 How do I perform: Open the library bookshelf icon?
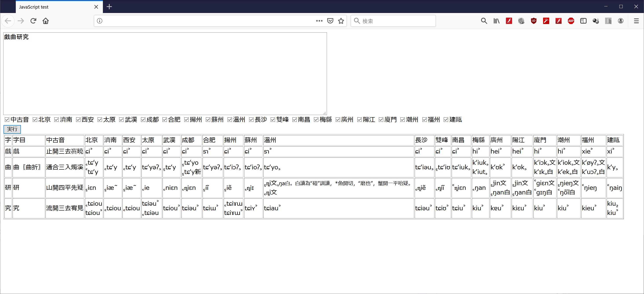tap(496, 21)
